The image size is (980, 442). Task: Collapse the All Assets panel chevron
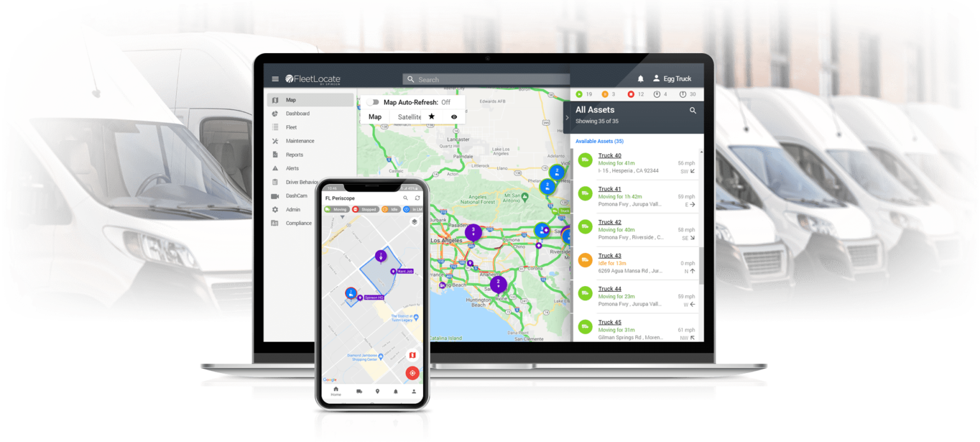tap(567, 118)
